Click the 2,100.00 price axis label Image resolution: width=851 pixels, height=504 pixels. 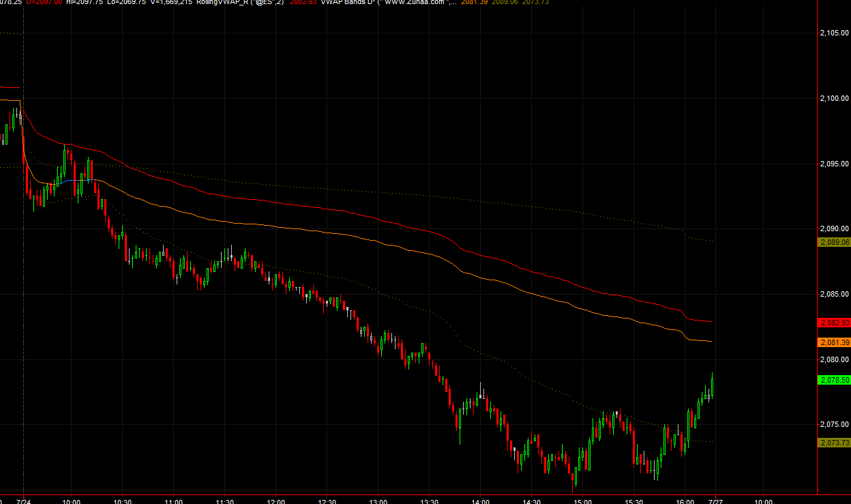coord(834,99)
